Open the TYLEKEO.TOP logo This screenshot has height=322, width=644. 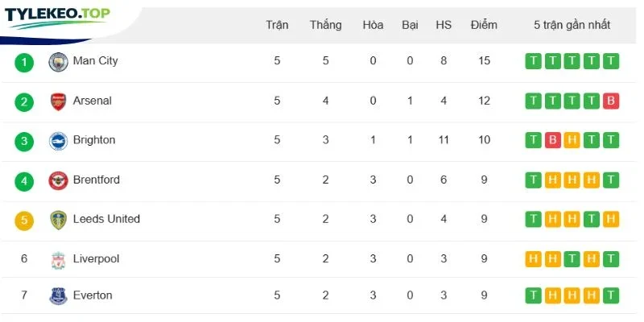(x=57, y=18)
